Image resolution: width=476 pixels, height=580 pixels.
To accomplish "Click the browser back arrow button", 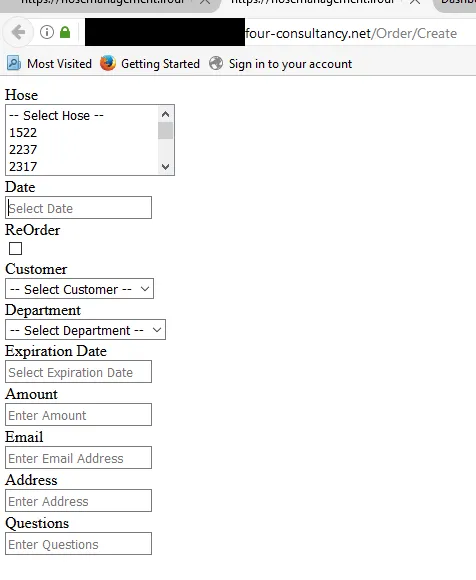I will pos(18,33).
